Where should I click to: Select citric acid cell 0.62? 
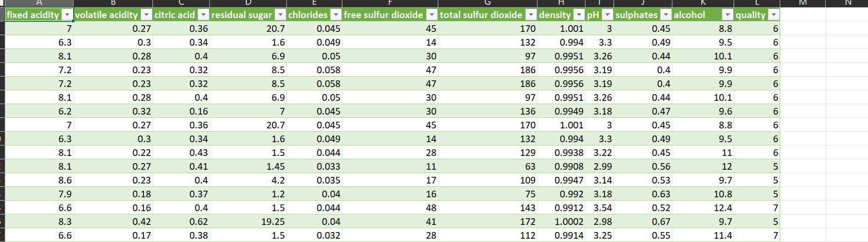[181, 222]
